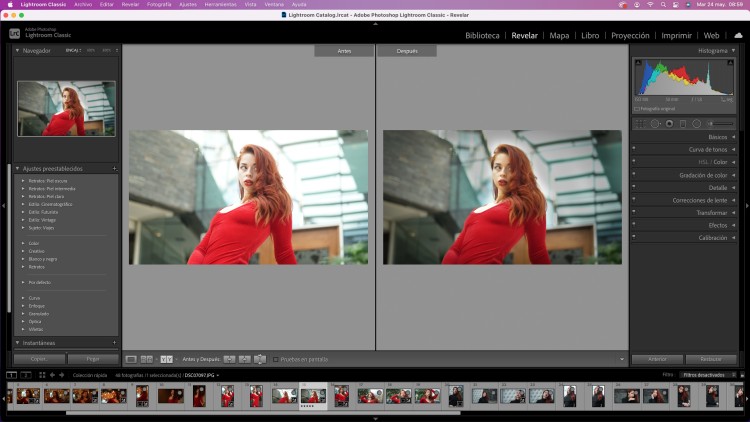The height and width of the screenshot is (422, 750).
Task: Click the Después view label
Action: (x=407, y=51)
